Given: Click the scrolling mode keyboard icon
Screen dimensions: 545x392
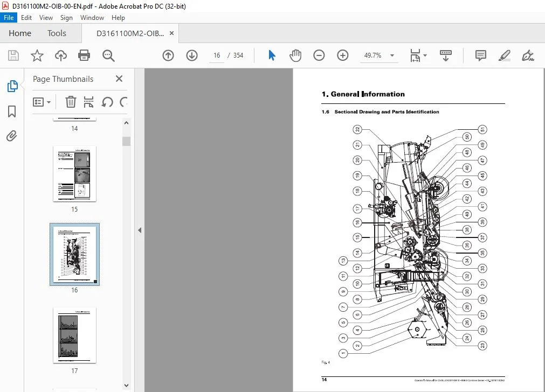Looking at the screenshot, I should click(446, 55).
